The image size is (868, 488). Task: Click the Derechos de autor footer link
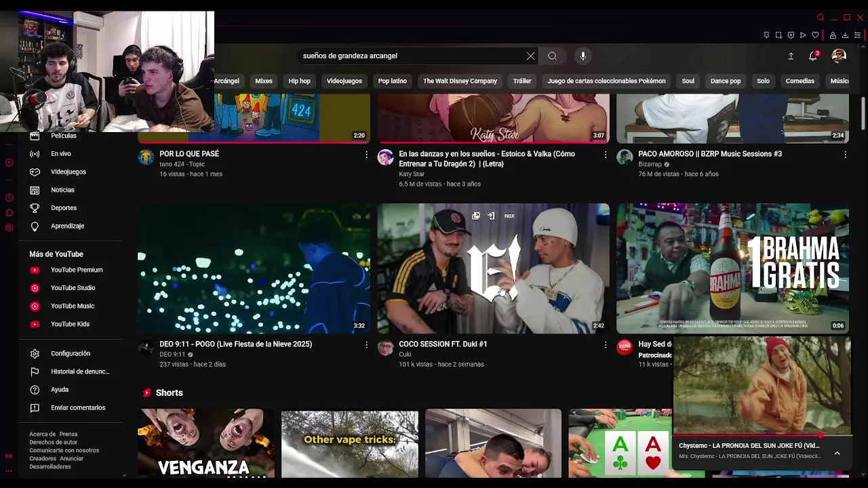pyautogui.click(x=54, y=443)
